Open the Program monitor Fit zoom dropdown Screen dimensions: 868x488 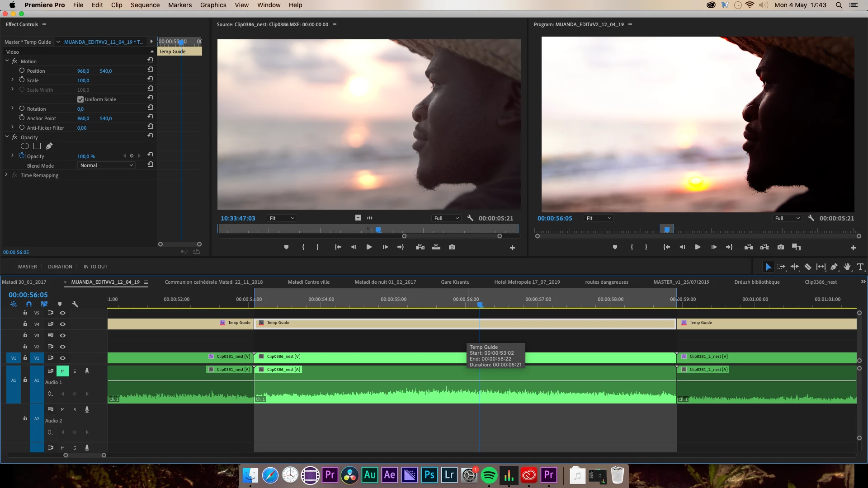point(599,218)
